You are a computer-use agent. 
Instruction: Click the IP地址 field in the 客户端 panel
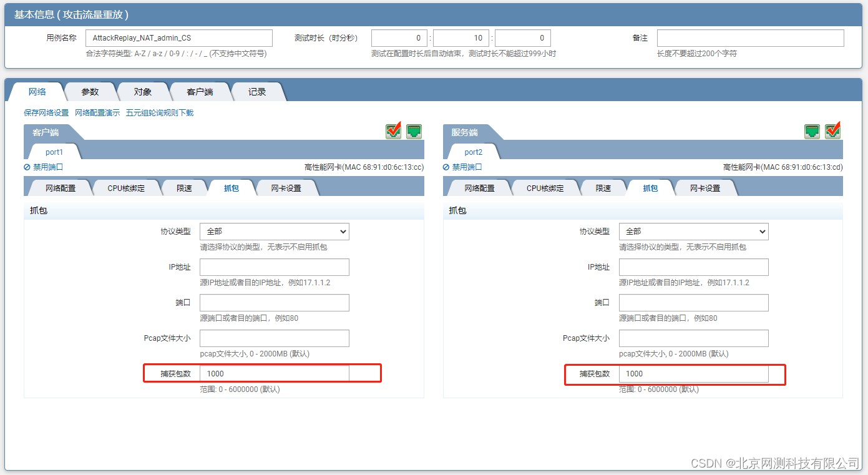(x=275, y=267)
